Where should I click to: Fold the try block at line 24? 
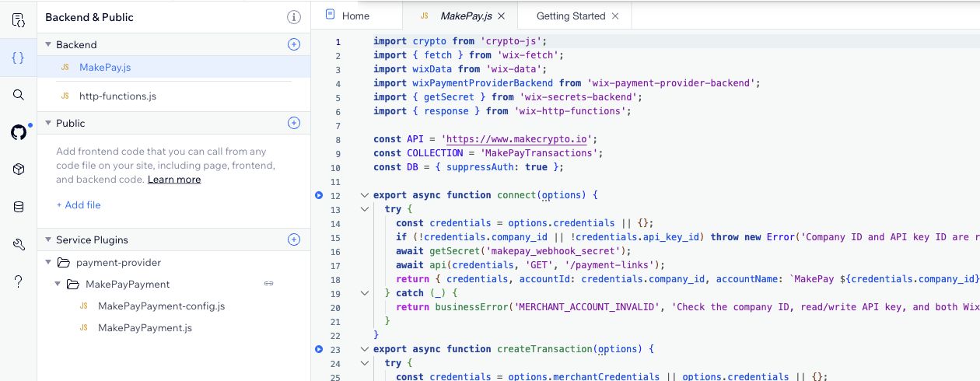coord(363,363)
